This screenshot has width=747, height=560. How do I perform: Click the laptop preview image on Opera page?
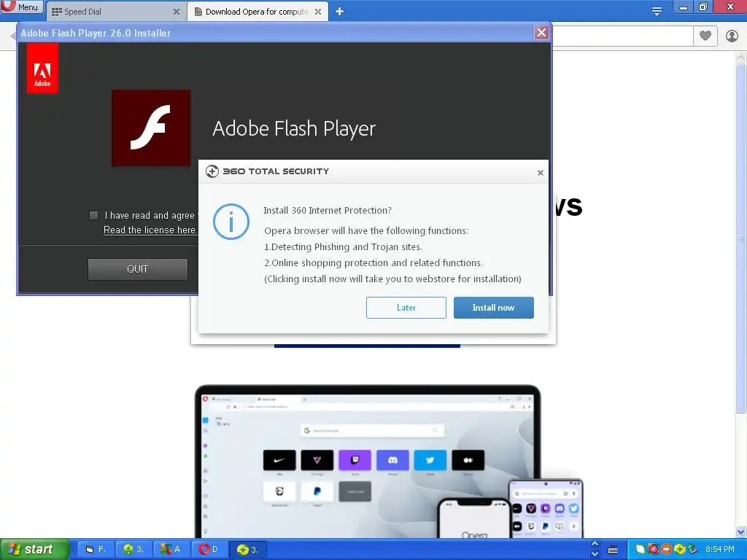point(368,461)
